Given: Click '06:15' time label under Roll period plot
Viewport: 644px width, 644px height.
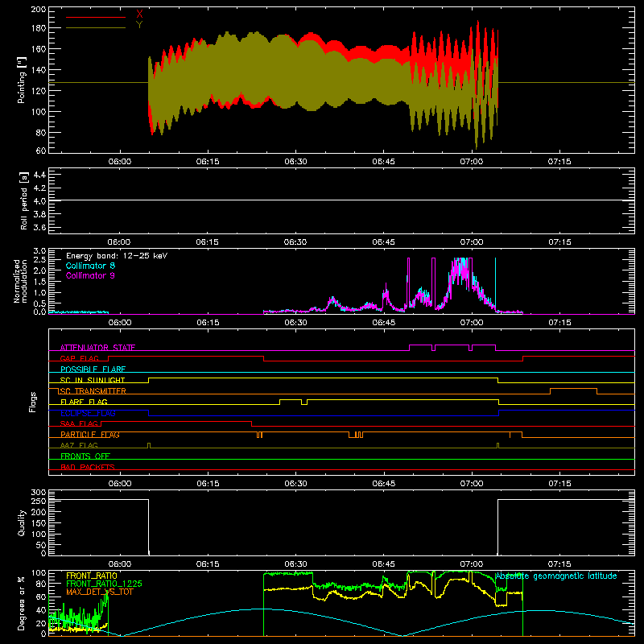Looking at the screenshot, I should tap(208, 242).
